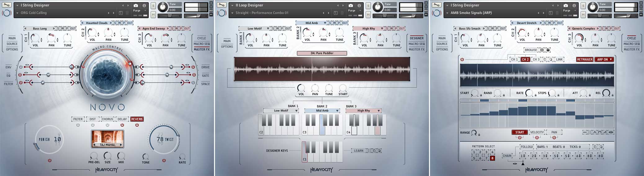Toggle power button under FILTER effect tab

pyautogui.click(x=78, y=125)
